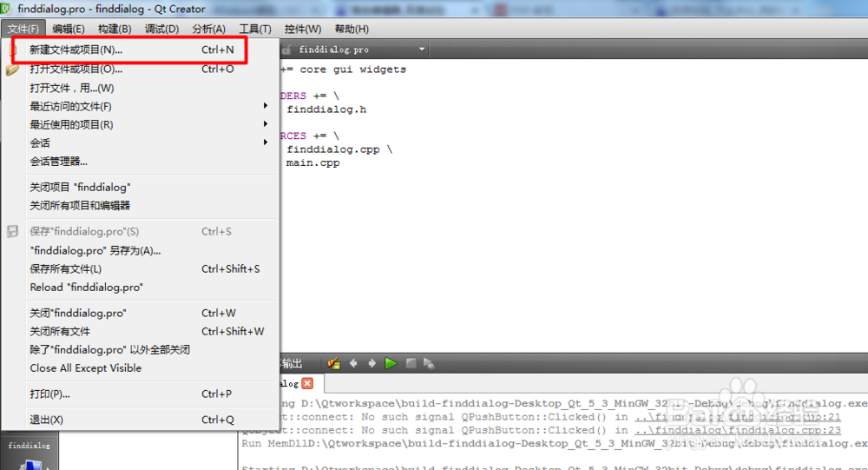Click 'Run MemDllD:\Qtworkspace' output line
This screenshot has width=868, height=470.
554,443
